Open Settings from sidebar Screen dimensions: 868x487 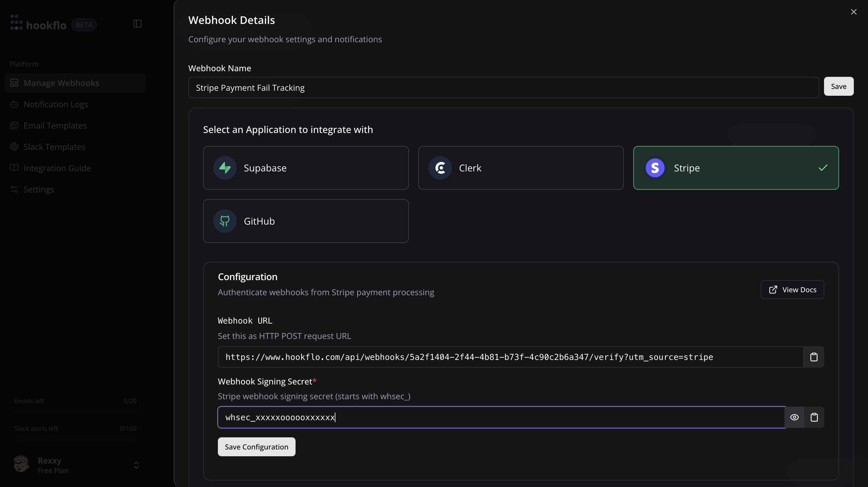click(39, 189)
